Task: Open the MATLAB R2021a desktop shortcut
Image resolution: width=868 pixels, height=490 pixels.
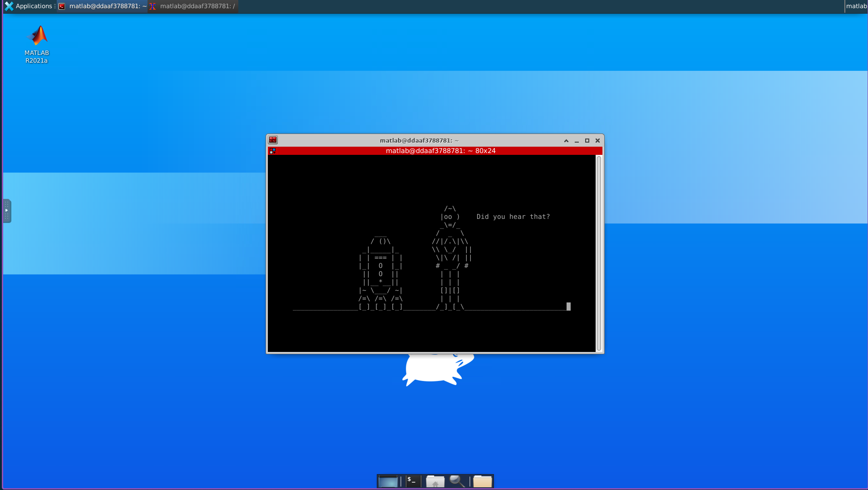Action: pos(37,44)
